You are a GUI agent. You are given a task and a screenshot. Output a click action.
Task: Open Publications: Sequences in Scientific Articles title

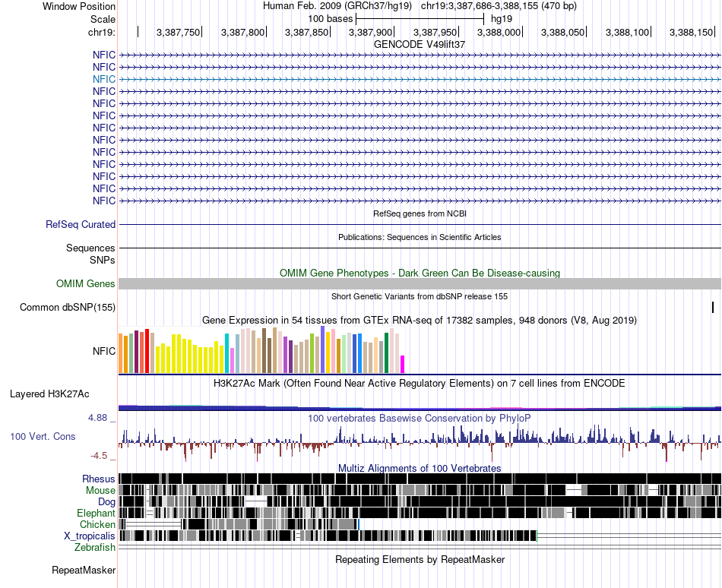point(420,237)
